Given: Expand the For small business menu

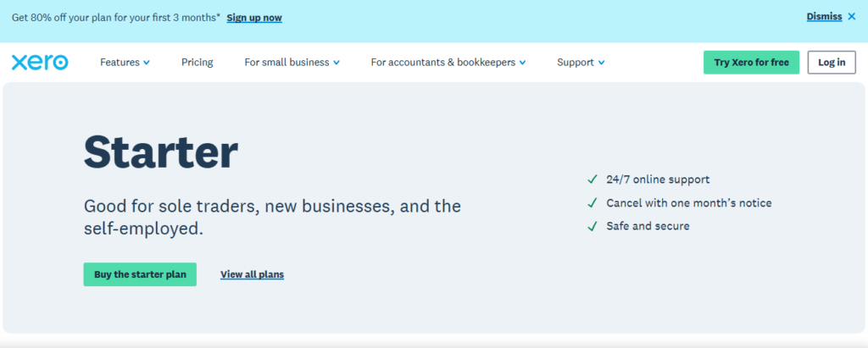Looking at the screenshot, I should coord(292,63).
